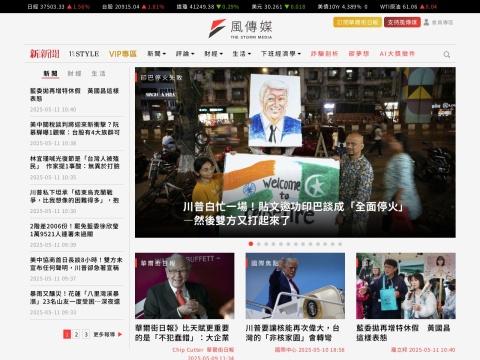
Task: Click the card headline 藍委拋再增特休假 below the photo
Action: point(403,333)
